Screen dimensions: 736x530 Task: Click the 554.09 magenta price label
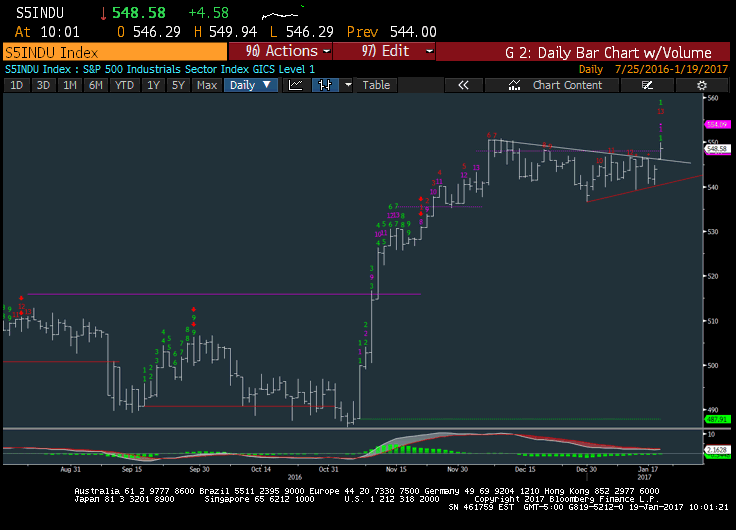click(717, 124)
